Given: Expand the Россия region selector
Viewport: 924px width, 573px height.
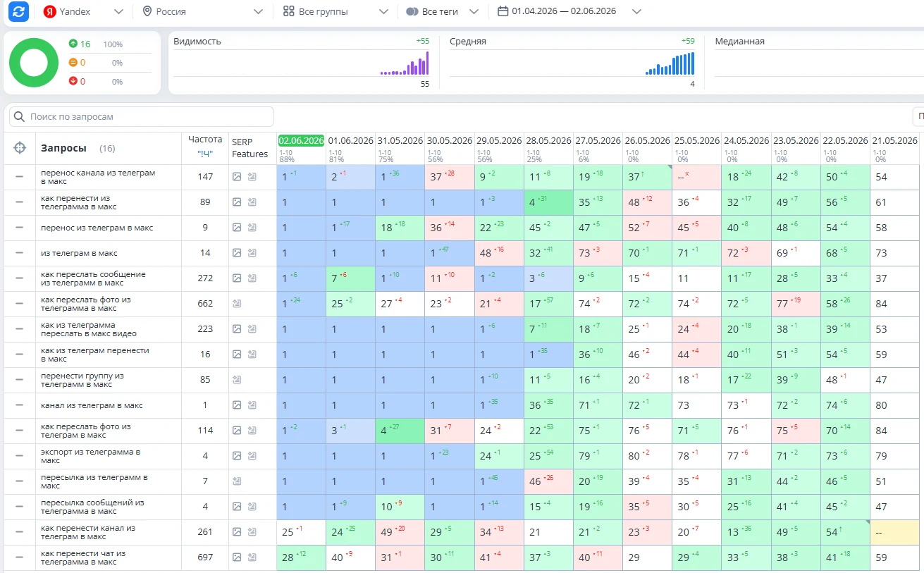Looking at the screenshot, I should [203, 11].
